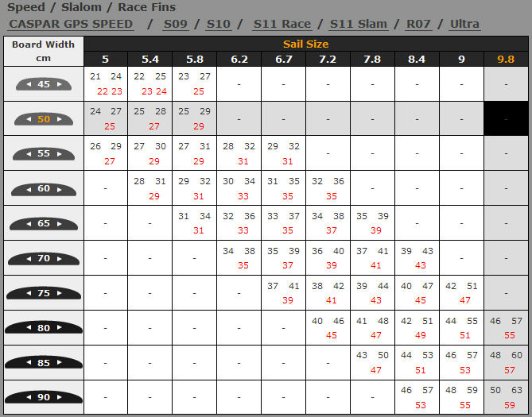
Task: Select board width 60 number label
Action: click(44, 188)
